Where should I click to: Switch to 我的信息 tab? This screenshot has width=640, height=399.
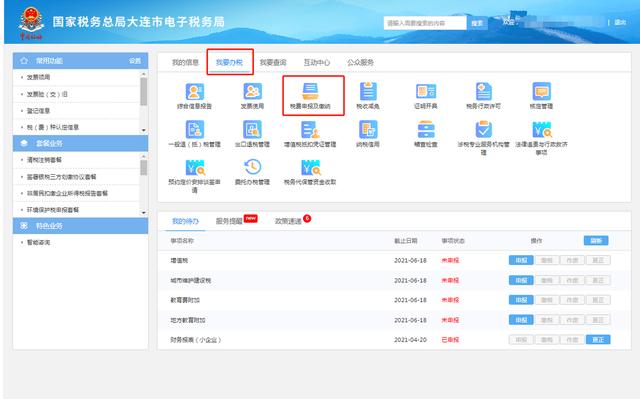(x=185, y=62)
